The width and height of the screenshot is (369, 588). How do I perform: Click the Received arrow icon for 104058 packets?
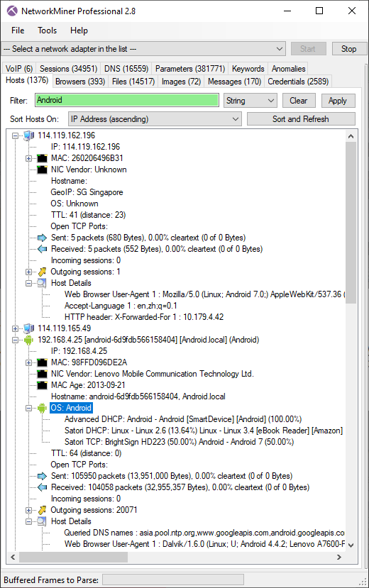pyautogui.click(x=43, y=487)
